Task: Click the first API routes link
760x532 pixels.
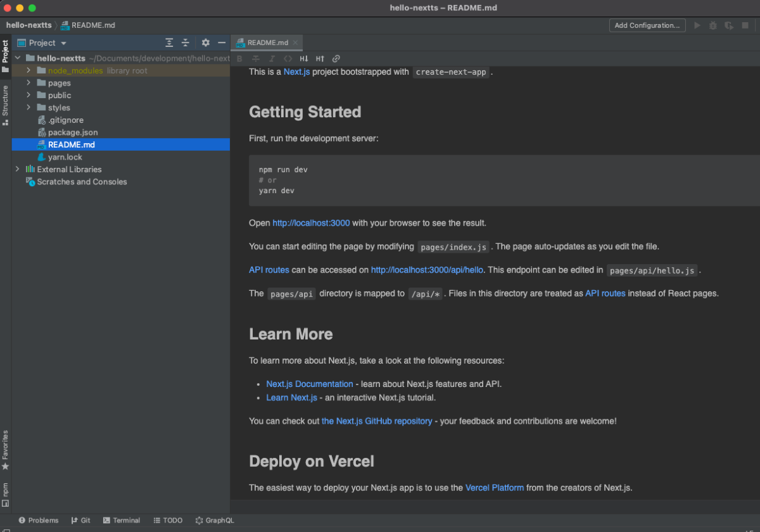Action: [269, 270]
